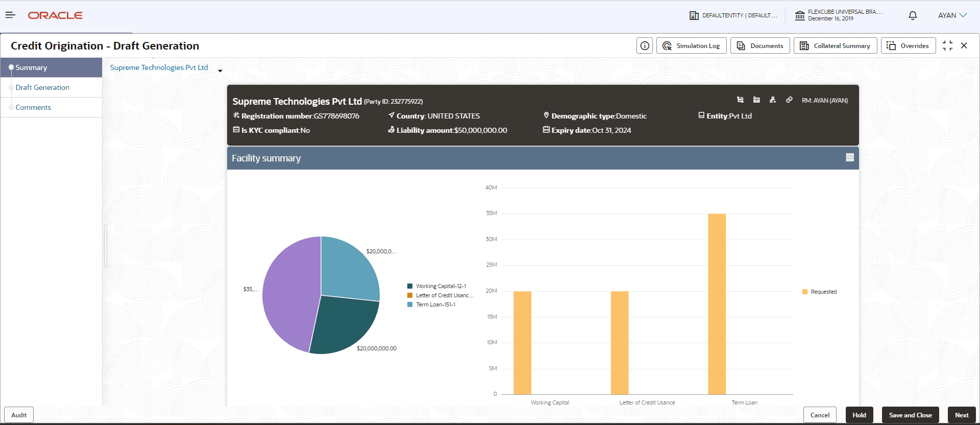Toggle the Requested series legend label
The width and height of the screenshot is (980, 425).
point(824,292)
